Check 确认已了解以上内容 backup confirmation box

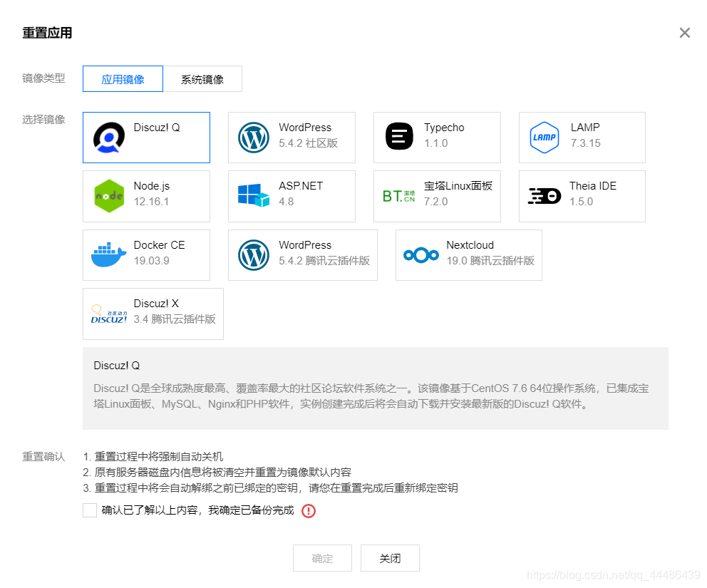point(90,510)
